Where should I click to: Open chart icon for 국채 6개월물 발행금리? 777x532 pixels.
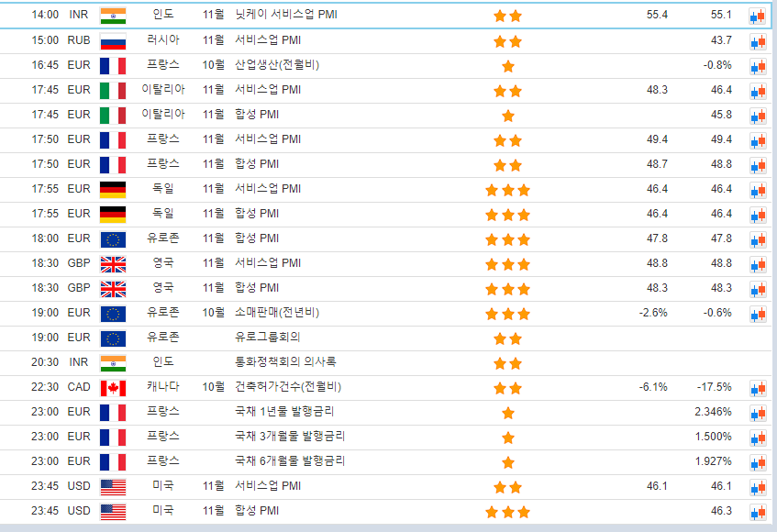[757, 461]
